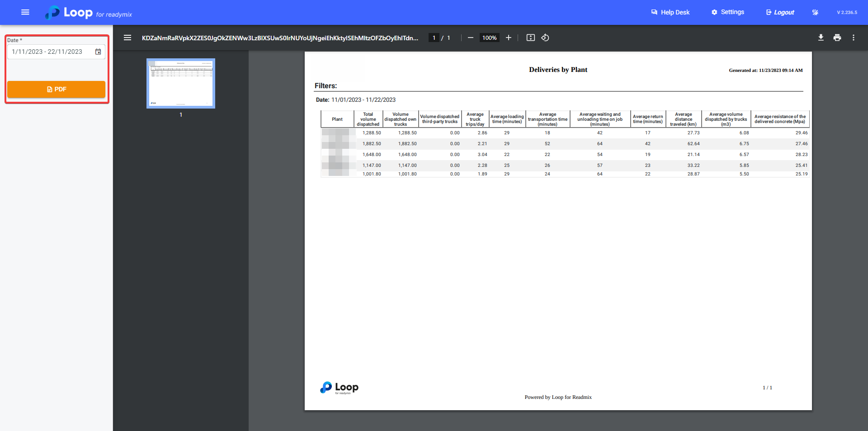The width and height of the screenshot is (868, 431).
Task: Click the theme toggle icon beside Logout
Action: coord(815,12)
